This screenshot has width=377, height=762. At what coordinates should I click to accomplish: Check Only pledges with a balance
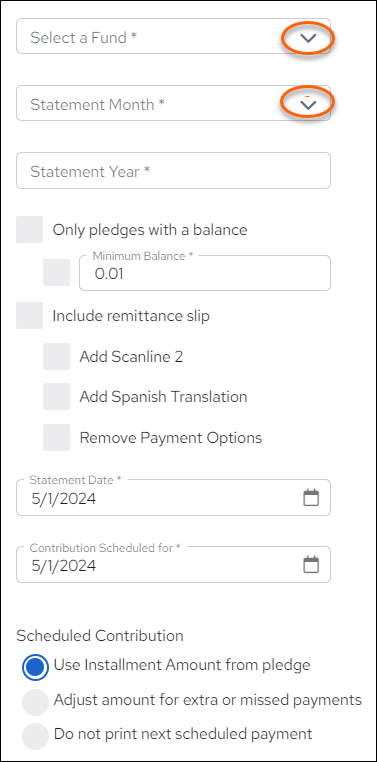coord(30,229)
